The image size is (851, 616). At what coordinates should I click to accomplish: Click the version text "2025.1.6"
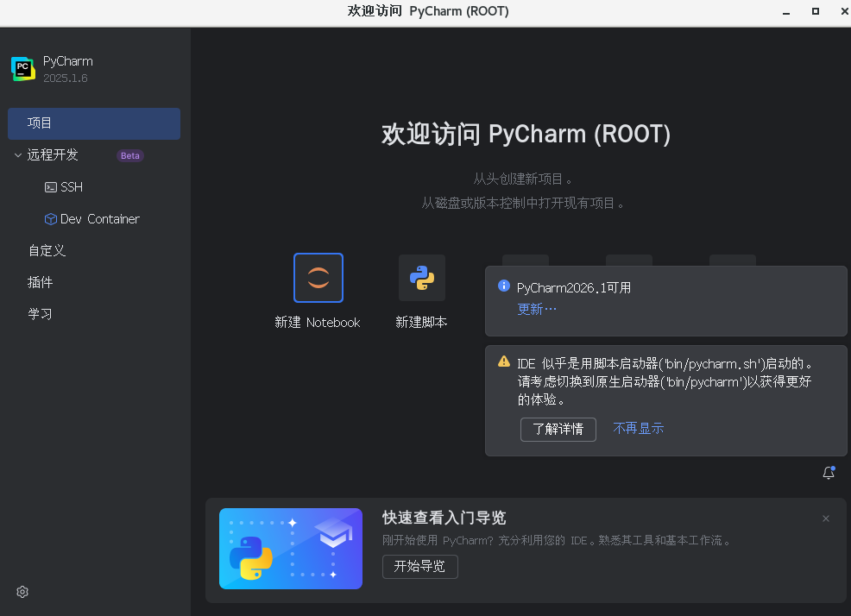65,79
